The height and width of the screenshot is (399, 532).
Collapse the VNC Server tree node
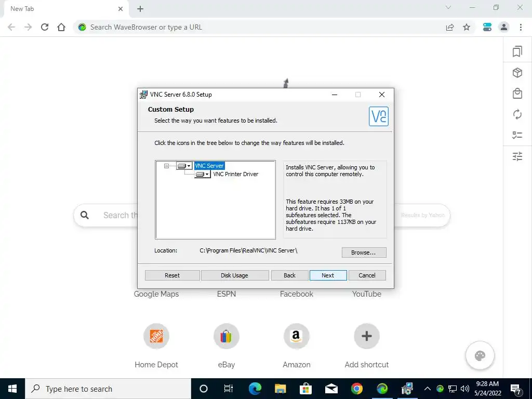pos(166,166)
